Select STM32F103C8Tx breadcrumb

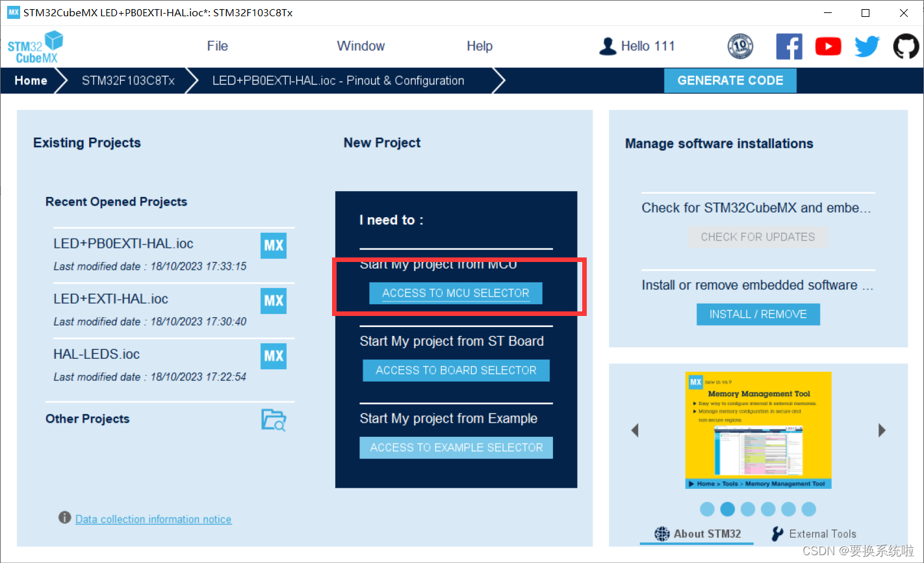click(x=128, y=81)
